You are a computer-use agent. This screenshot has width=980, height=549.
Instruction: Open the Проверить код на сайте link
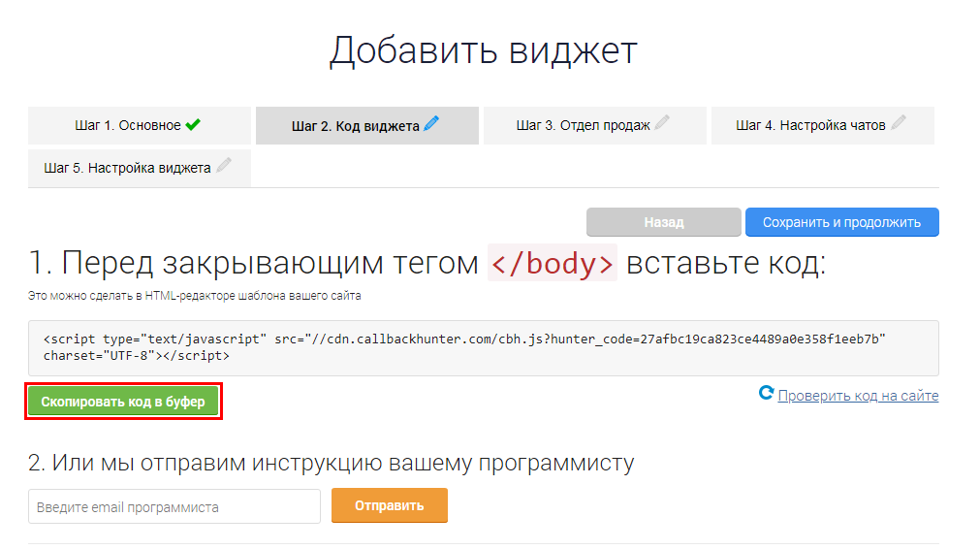pyautogui.click(x=858, y=396)
